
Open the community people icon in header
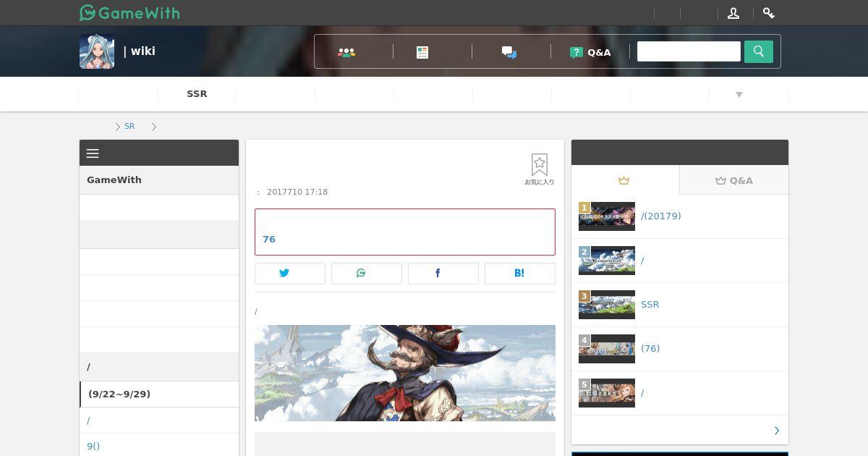(x=346, y=52)
